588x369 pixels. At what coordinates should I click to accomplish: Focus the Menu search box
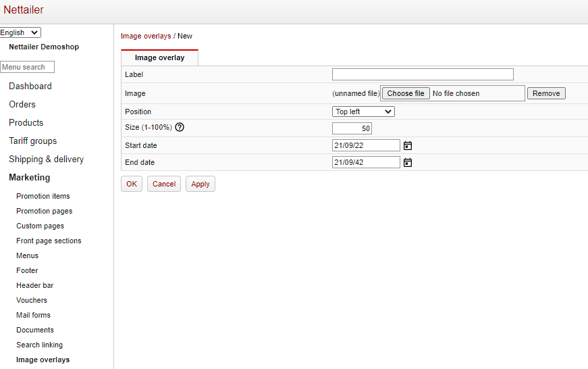27,67
